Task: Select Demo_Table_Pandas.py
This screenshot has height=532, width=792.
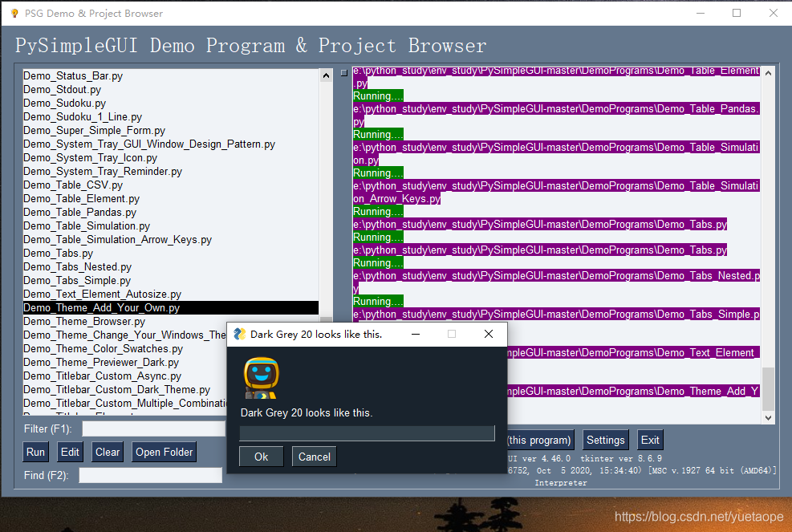Action: [x=171, y=212]
